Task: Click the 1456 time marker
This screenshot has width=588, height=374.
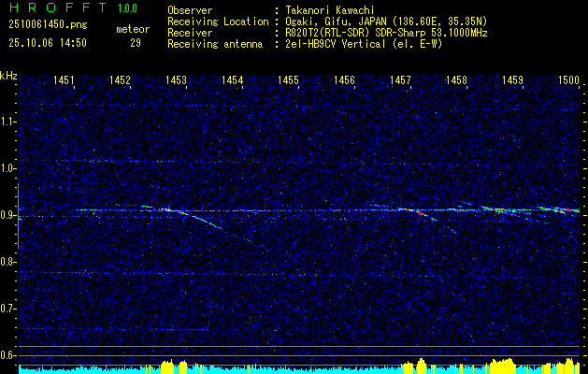Action: point(344,79)
